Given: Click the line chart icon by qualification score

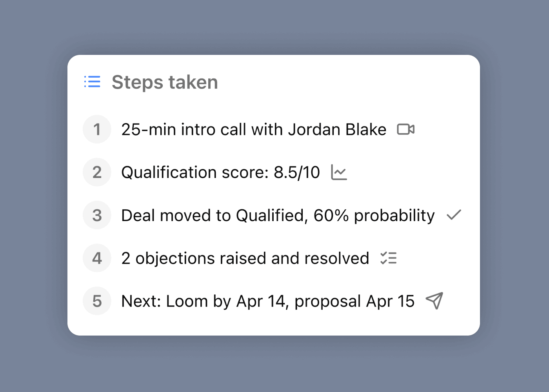Looking at the screenshot, I should 339,172.
